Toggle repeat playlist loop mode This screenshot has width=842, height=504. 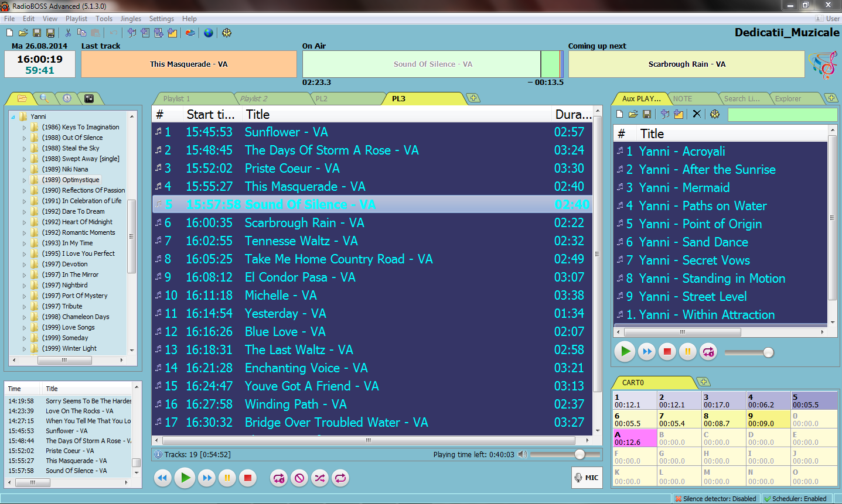click(340, 478)
